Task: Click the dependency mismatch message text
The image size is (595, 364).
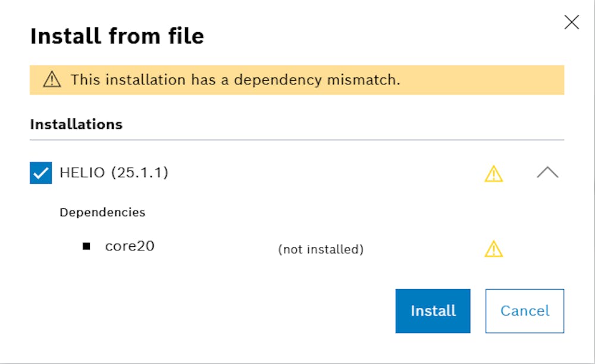Action: 235,80
